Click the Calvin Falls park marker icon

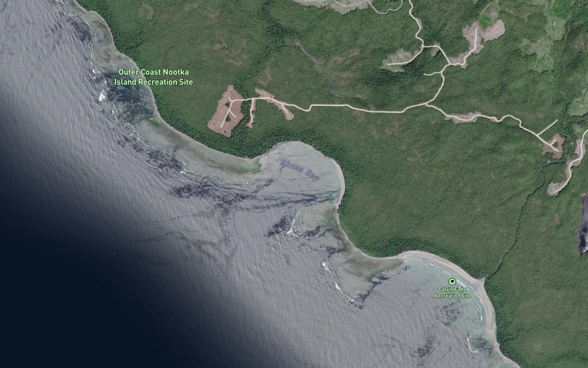point(452,282)
